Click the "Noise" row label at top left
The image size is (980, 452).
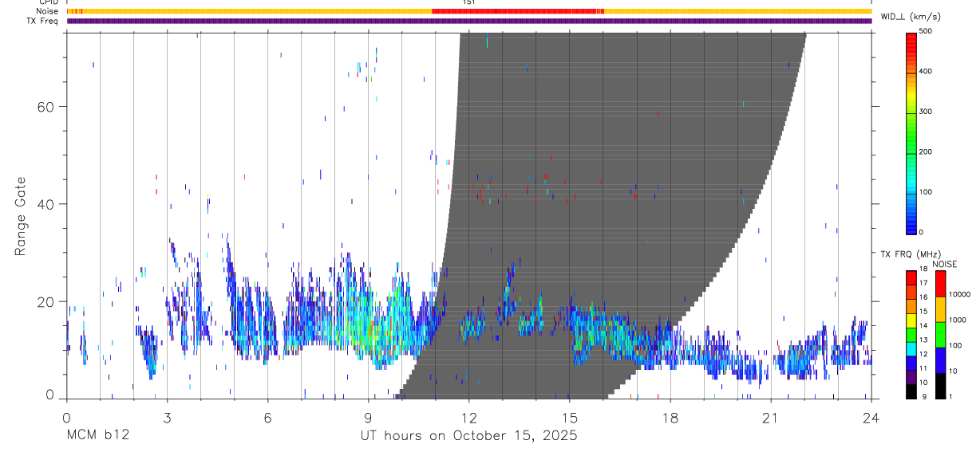coord(48,11)
